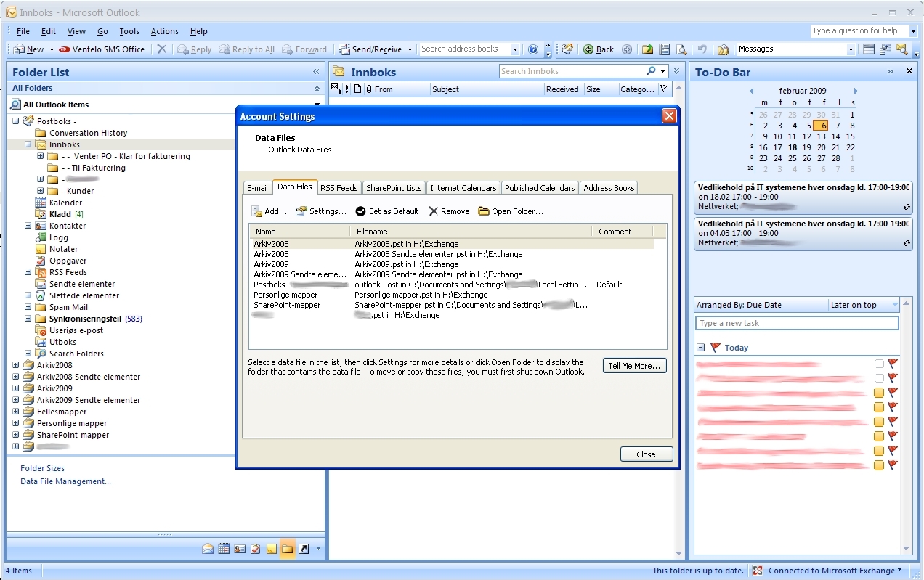Click the New mail item icon
924x580 pixels.
[x=19, y=49]
